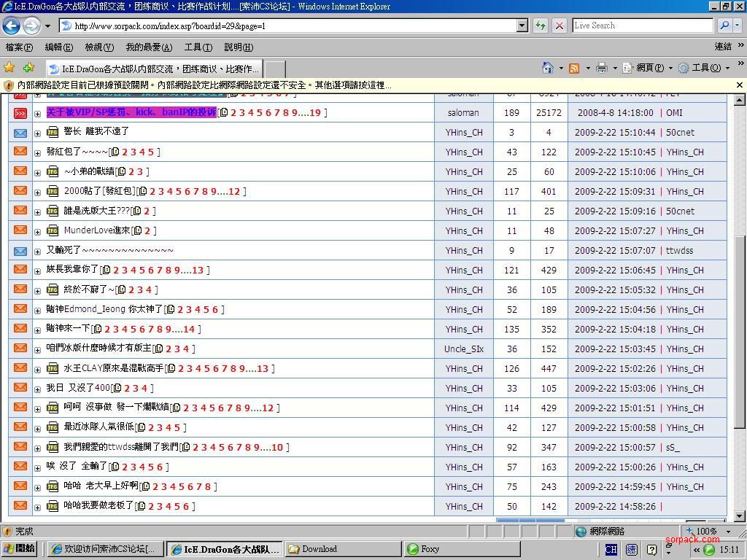Click the RSS feeds icon
The height and width of the screenshot is (560, 747).
[574, 68]
